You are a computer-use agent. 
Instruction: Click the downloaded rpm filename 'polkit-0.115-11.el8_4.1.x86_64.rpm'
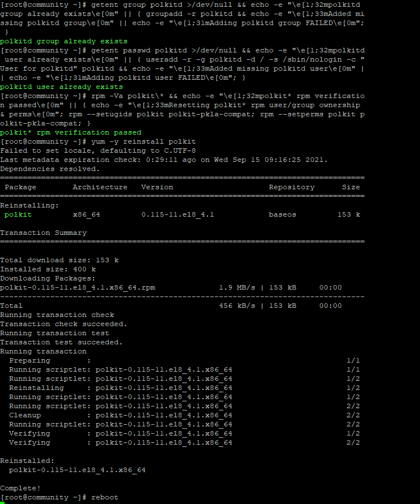pos(78,287)
